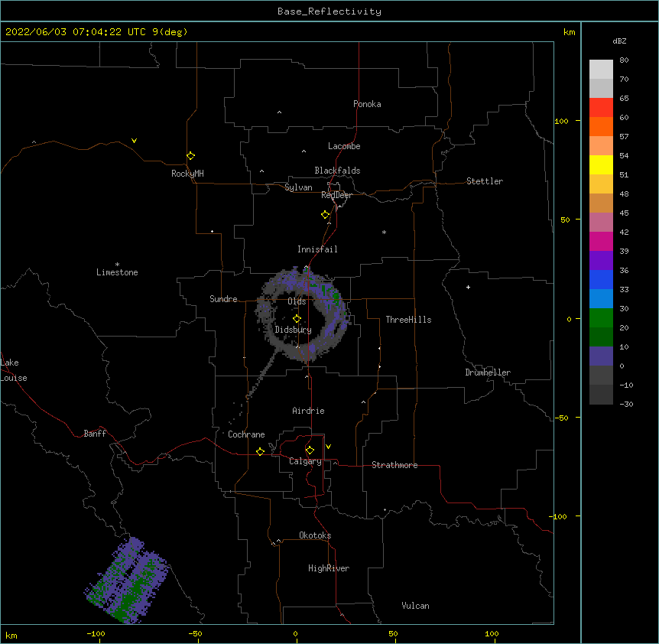Select the Didsbury label
This screenshot has width=659, height=644.
coord(293,330)
